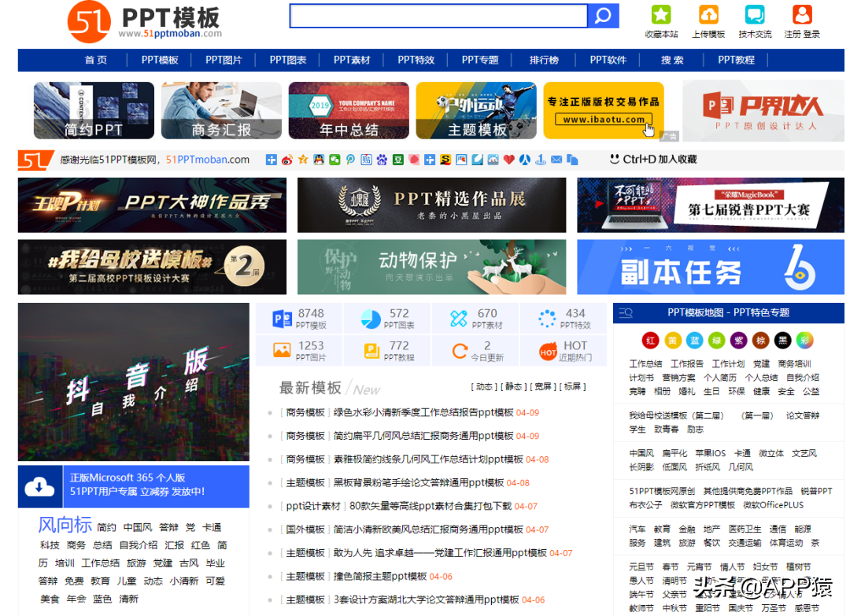Pick the red 红 color swatch
The image size is (850, 616).
651,340
